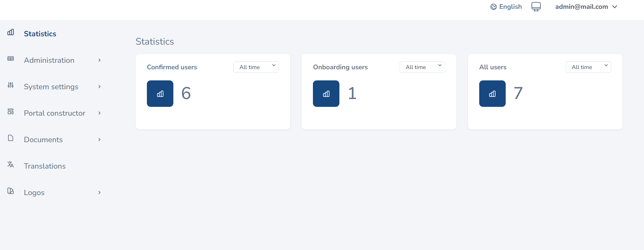Viewport: 644px width, 250px height.
Task: Click the Onboarding users chart icon tile
Action: click(326, 94)
